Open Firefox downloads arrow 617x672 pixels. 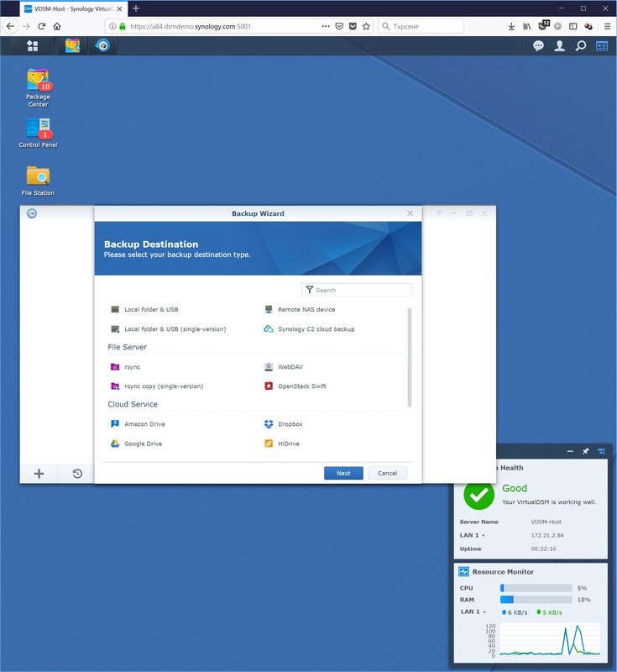coord(511,26)
